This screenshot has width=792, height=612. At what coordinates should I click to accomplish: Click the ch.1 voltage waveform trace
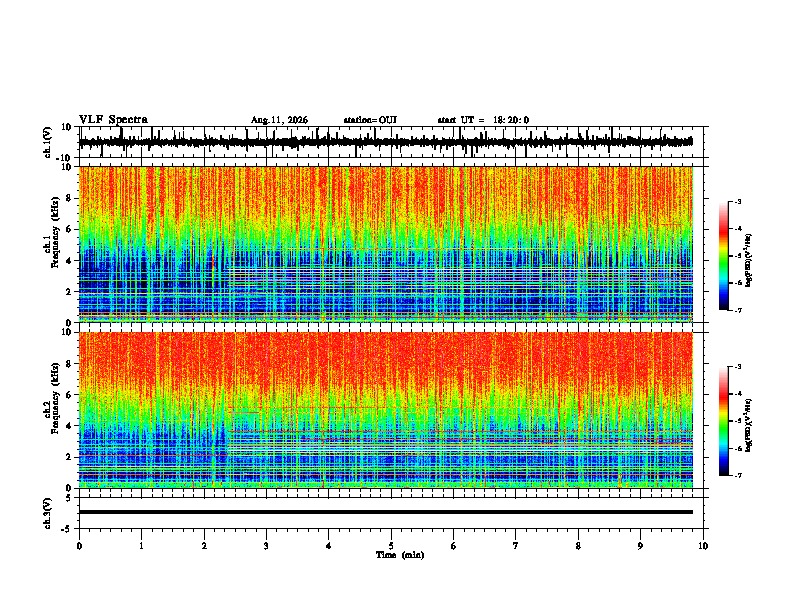click(x=385, y=142)
